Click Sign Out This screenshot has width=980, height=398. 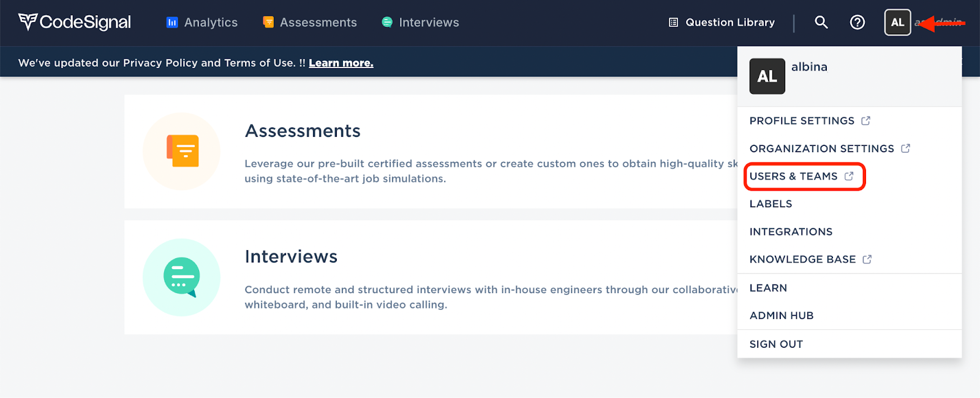[x=776, y=344]
